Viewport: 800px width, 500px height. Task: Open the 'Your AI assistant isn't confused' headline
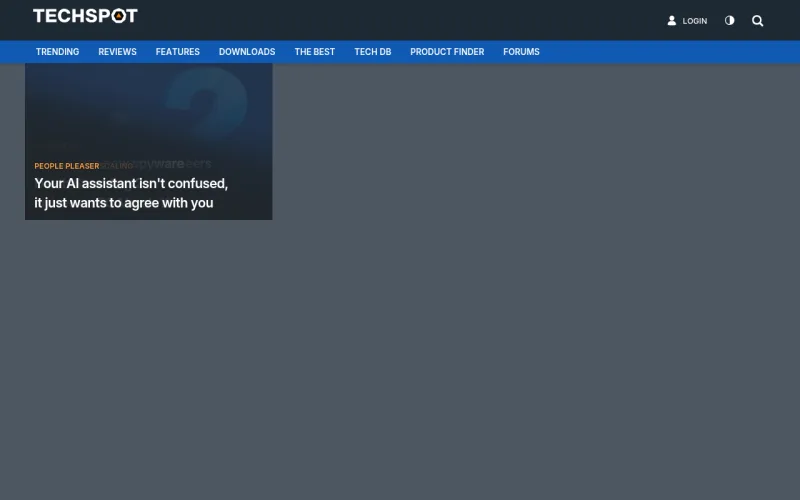point(131,184)
